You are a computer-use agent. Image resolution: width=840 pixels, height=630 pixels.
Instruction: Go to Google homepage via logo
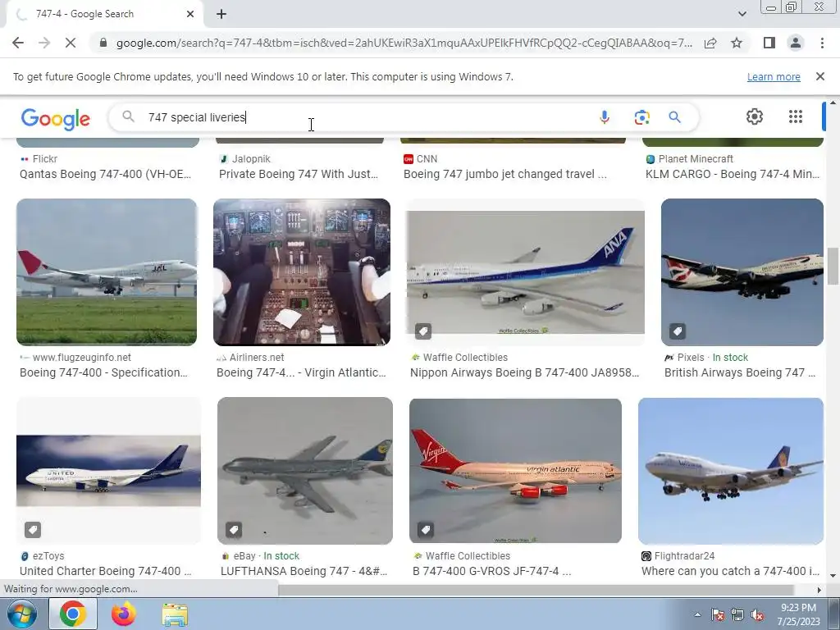point(56,118)
